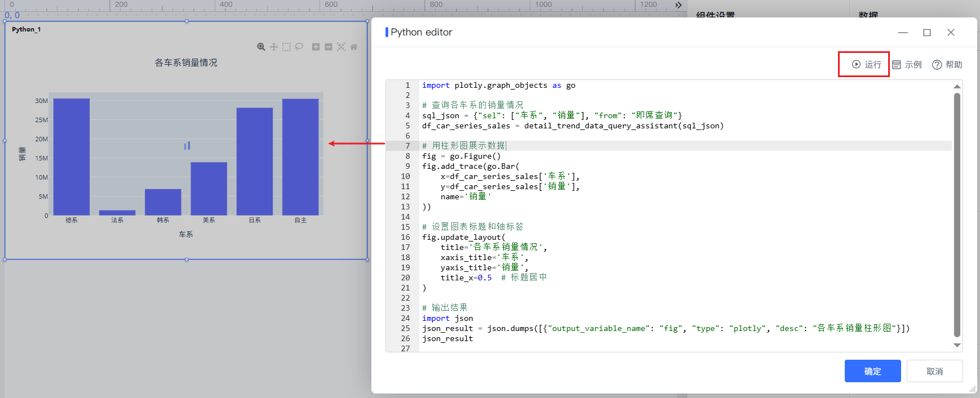
Task: Click the title_x=0.5 code line
Action: [x=494, y=278]
